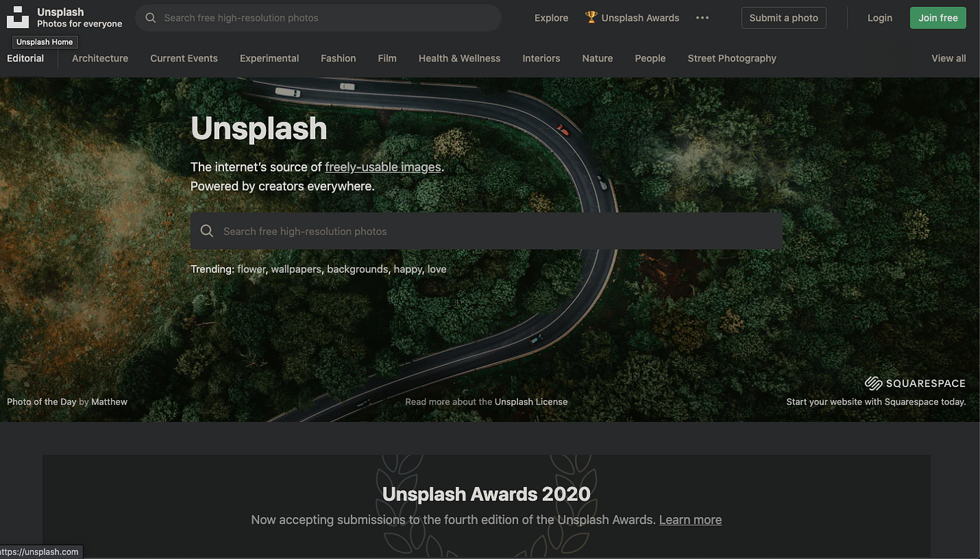Click trending term wallpapers
980x559 pixels.
296,269
